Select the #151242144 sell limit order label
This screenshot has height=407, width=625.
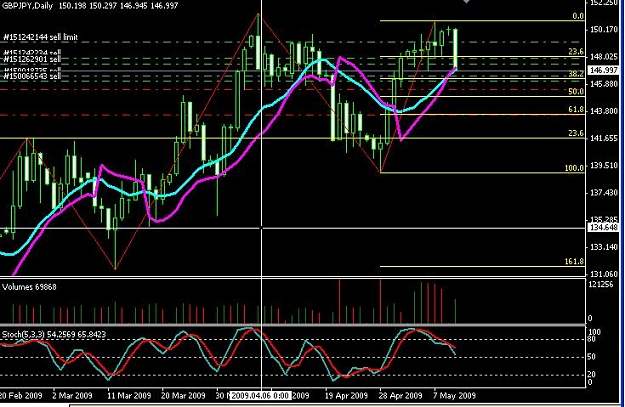(x=40, y=37)
